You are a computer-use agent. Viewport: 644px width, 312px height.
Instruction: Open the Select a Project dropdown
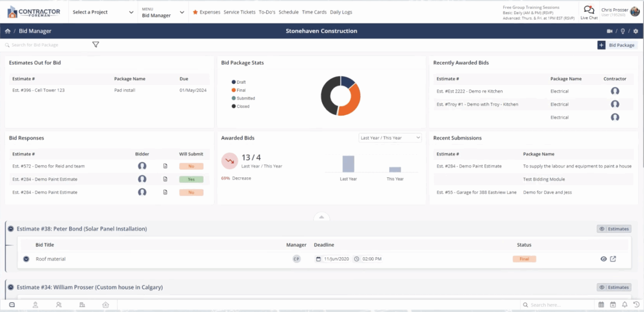tap(102, 12)
